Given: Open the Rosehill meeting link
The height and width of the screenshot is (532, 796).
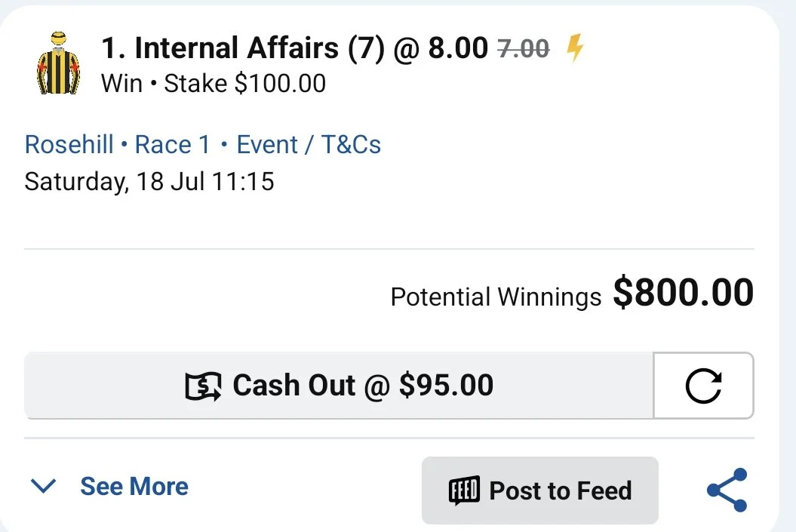Looking at the screenshot, I should coord(69,145).
